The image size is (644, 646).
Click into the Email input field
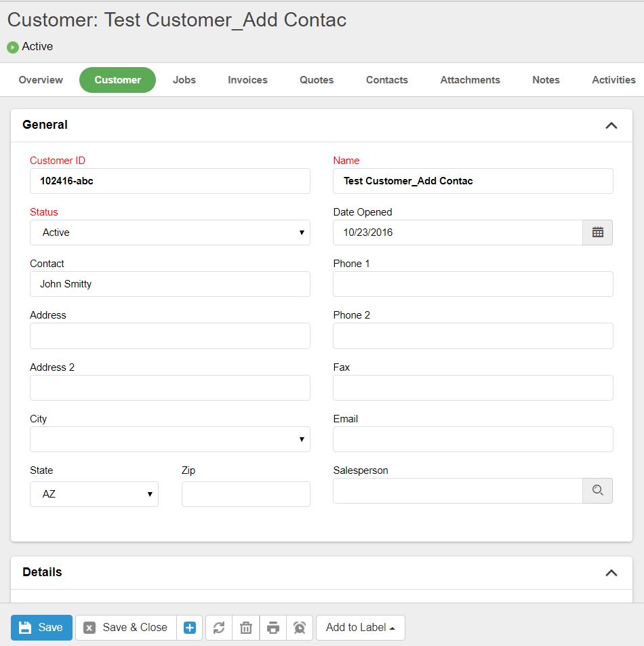[x=472, y=439]
